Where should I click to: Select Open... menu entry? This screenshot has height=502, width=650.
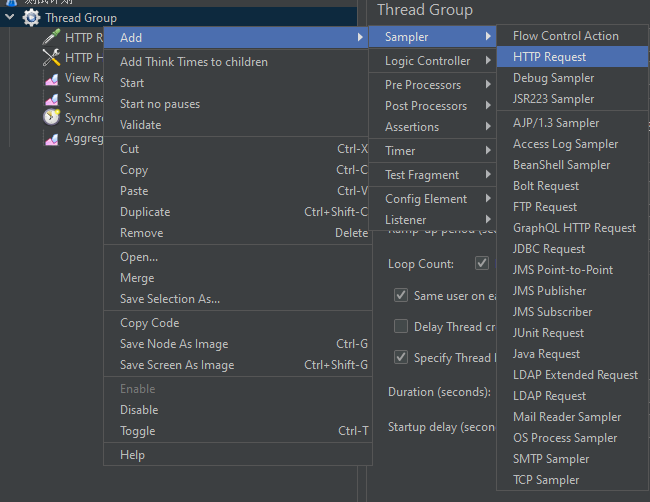tap(238, 257)
